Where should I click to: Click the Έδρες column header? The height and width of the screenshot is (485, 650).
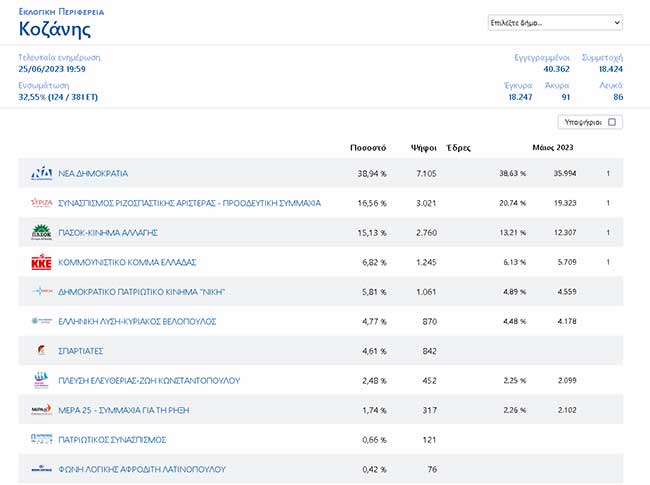pos(458,148)
